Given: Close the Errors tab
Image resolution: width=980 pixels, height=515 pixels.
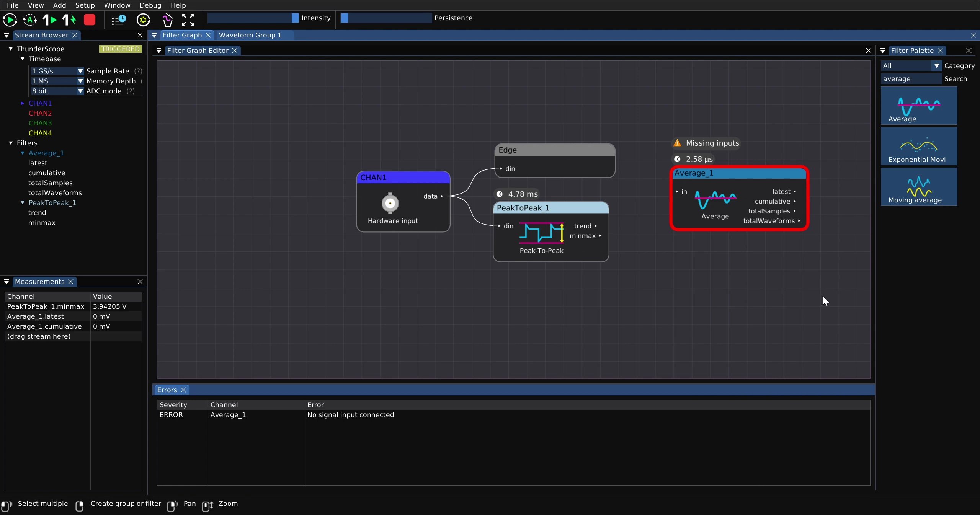Looking at the screenshot, I should (x=183, y=390).
